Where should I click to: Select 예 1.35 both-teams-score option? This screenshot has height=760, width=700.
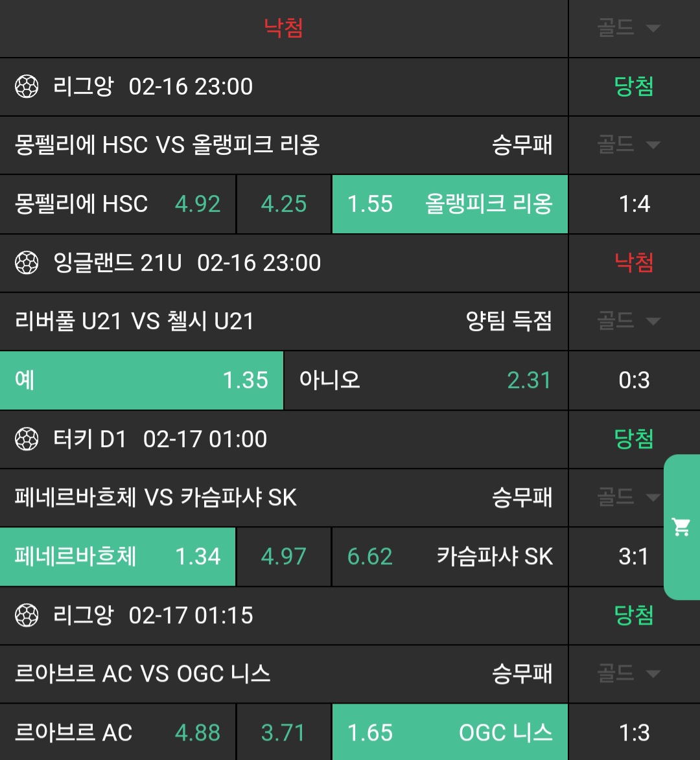(x=141, y=380)
